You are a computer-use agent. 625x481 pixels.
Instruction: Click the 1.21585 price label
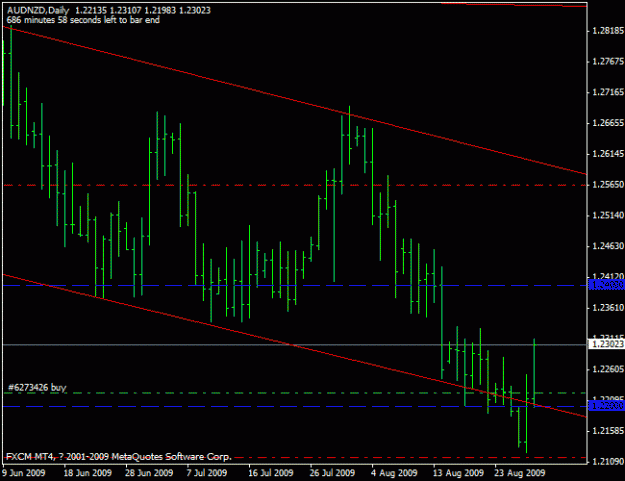coord(608,431)
